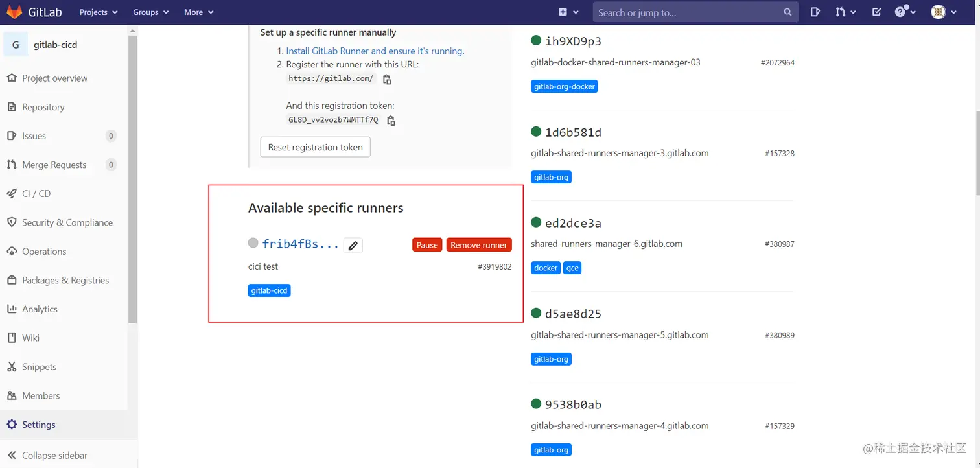980x468 pixels.
Task: Click the CI / CD rocket icon
Action: pyautogui.click(x=11, y=194)
